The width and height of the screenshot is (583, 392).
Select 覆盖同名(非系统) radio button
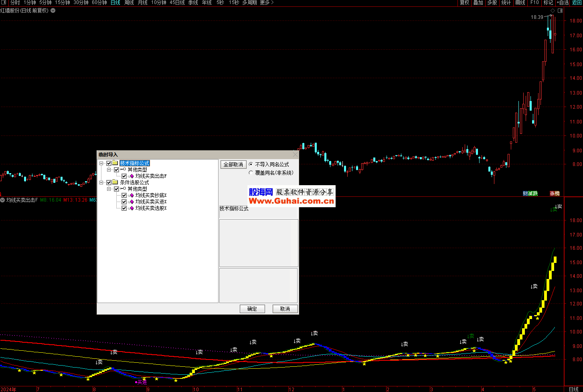pyautogui.click(x=251, y=173)
